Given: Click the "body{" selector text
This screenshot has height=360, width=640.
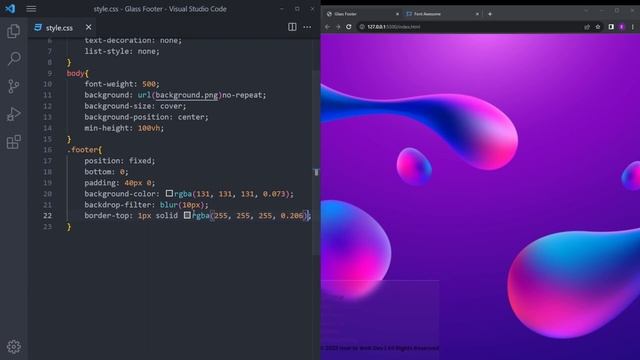Looking at the screenshot, I should 78,73.
